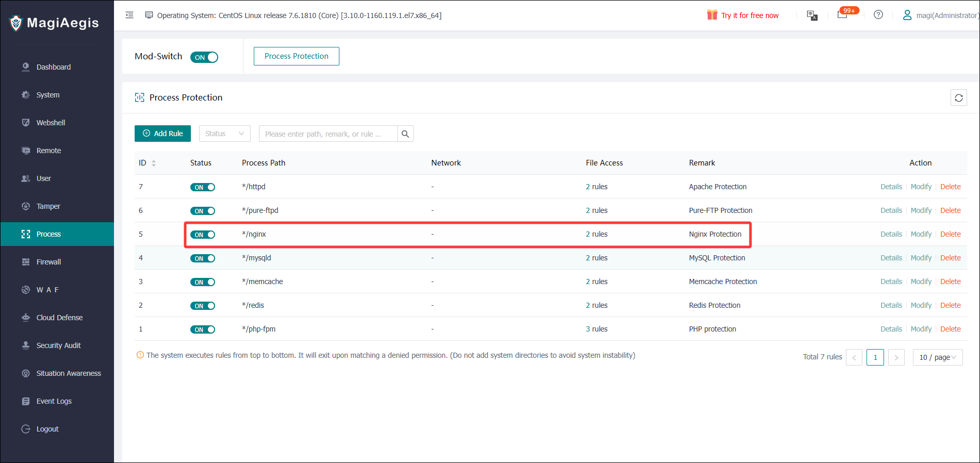Click the WAF sidebar icon

pyautogui.click(x=26, y=290)
